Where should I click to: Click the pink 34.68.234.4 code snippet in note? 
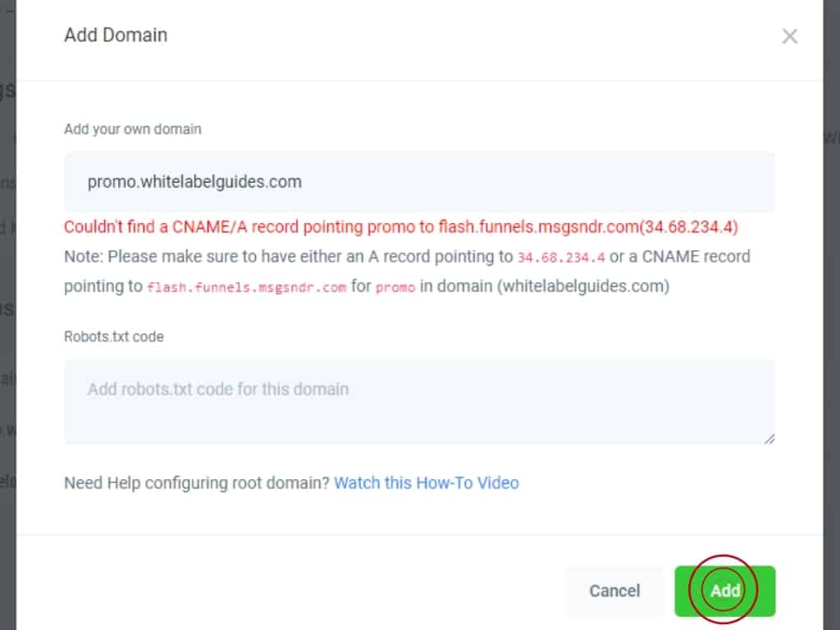point(561,257)
